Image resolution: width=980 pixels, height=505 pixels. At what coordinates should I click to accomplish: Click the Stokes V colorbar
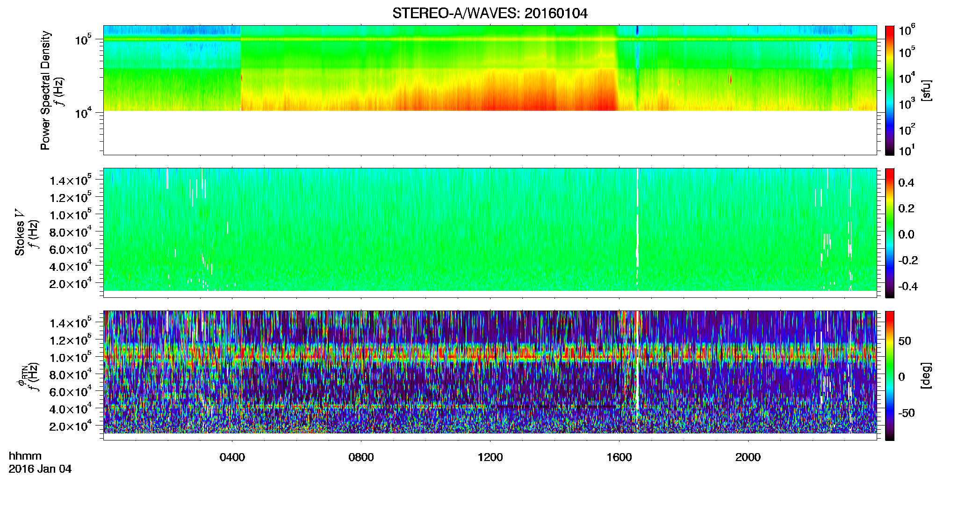pyautogui.click(x=889, y=233)
